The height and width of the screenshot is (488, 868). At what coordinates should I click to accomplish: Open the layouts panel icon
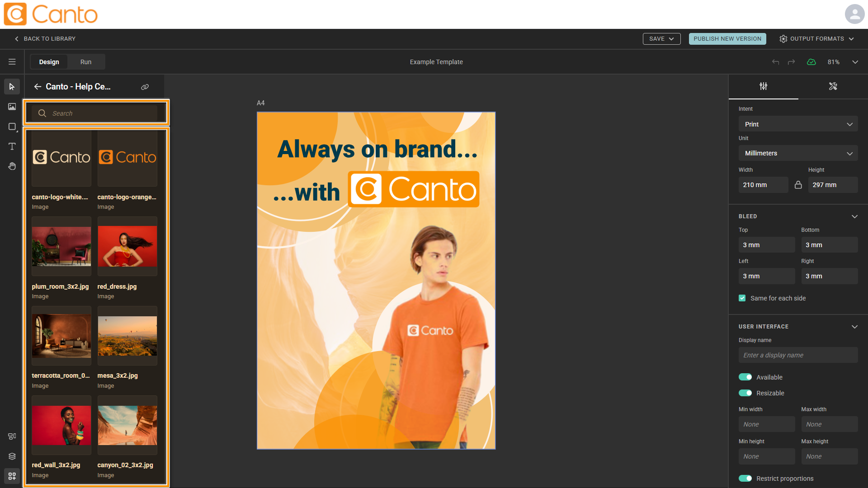point(12,436)
